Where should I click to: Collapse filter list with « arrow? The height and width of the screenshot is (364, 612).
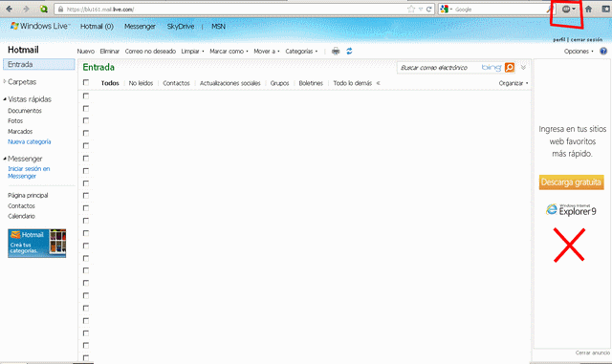coord(378,83)
